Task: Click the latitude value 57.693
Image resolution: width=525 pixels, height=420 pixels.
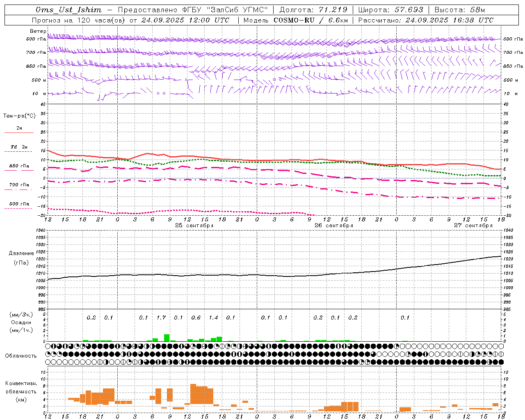Action: point(409,10)
